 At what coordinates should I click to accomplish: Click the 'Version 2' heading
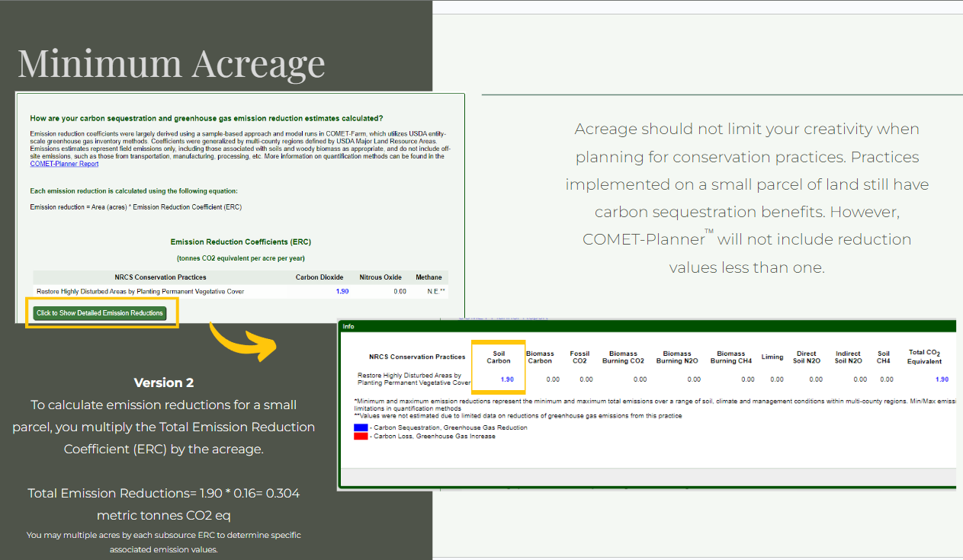(164, 382)
